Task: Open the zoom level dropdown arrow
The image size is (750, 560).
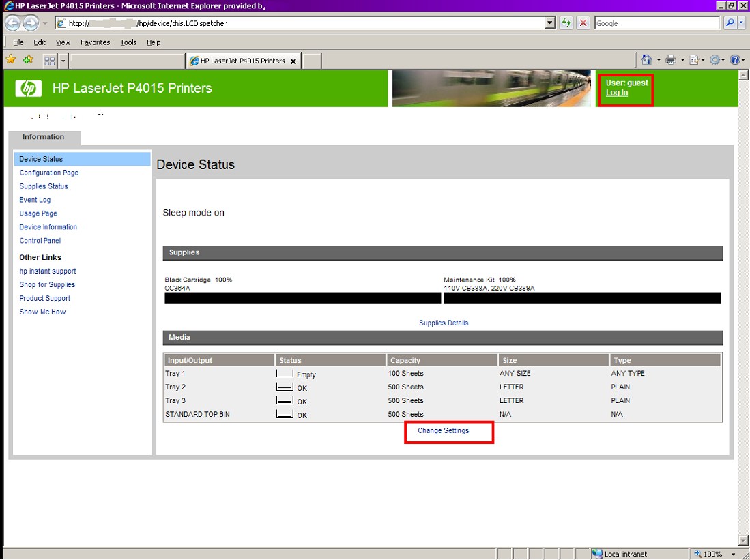Action: [x=733, y=555]
